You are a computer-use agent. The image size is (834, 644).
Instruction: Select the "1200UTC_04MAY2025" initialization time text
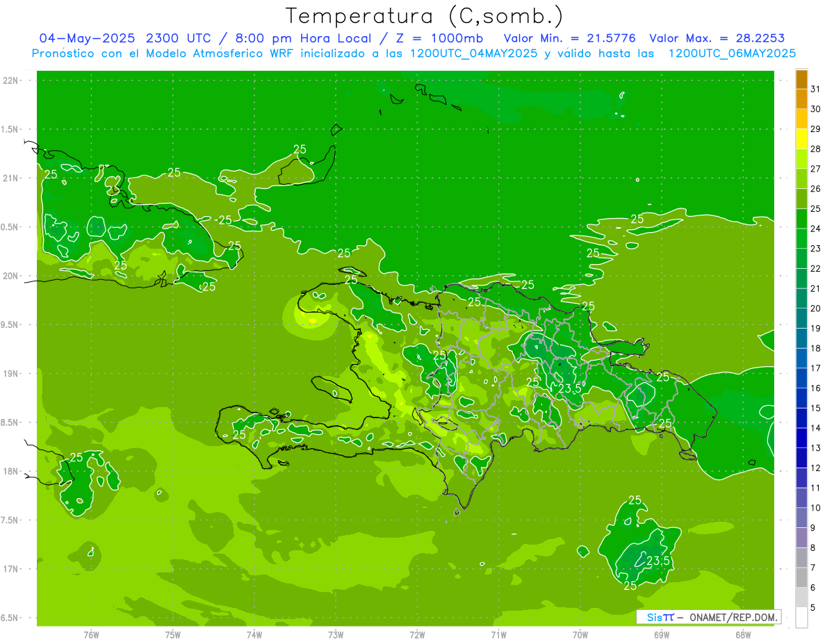[473, 53]
